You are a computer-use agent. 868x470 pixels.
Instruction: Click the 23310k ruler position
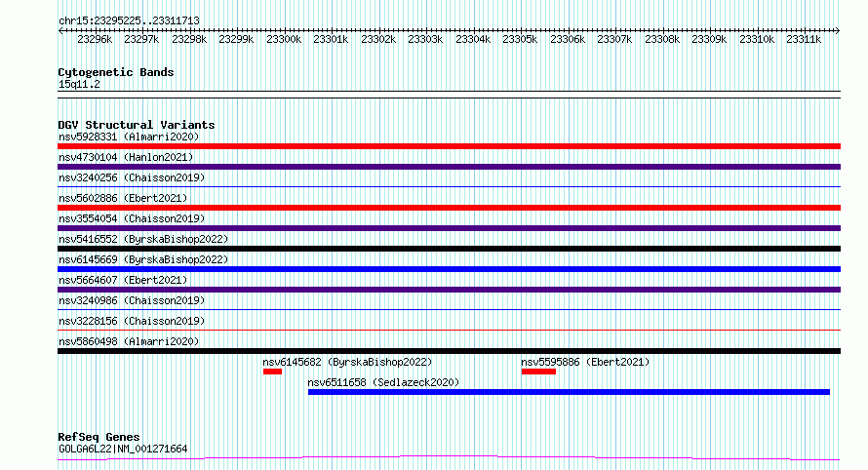tap(757, 39)
